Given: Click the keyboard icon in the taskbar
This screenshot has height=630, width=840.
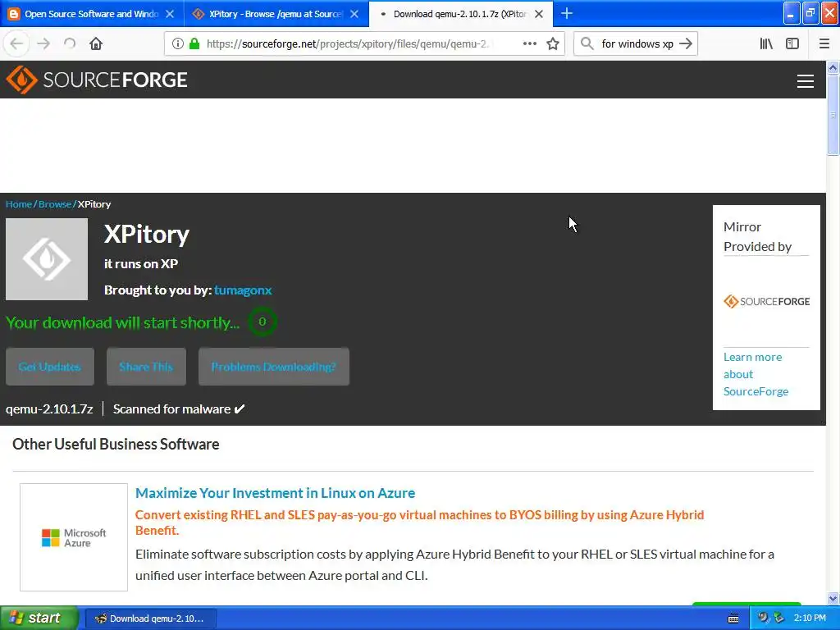Looking at the screenshot, I should pyautogui.click(x=733, y=619).
